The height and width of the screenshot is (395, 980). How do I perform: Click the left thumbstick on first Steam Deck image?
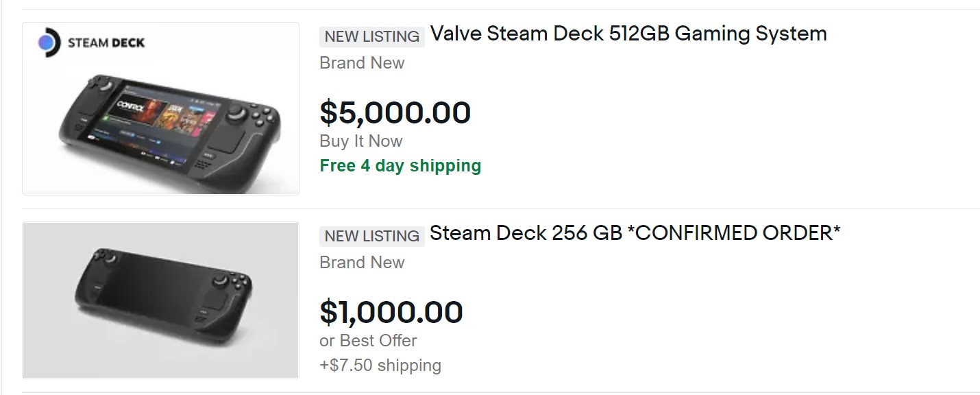pos(106,87)
